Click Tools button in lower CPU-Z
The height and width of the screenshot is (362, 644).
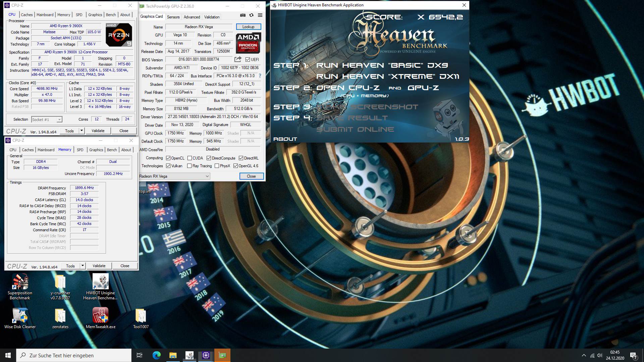[x=70, y=266]
